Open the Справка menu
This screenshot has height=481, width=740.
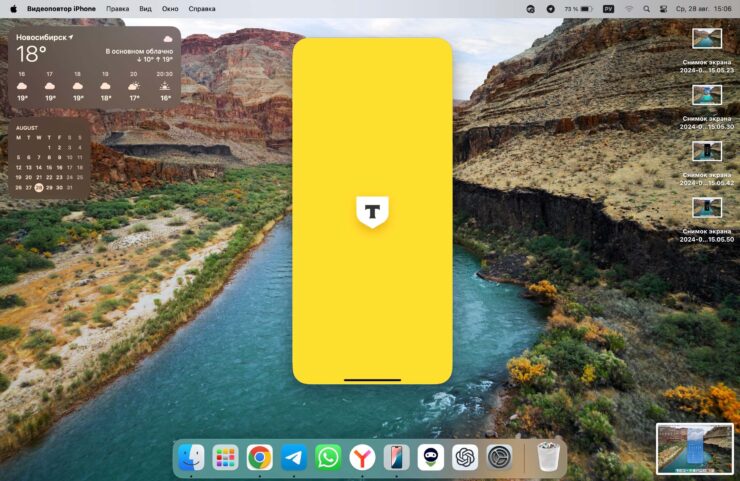point(202,8)
